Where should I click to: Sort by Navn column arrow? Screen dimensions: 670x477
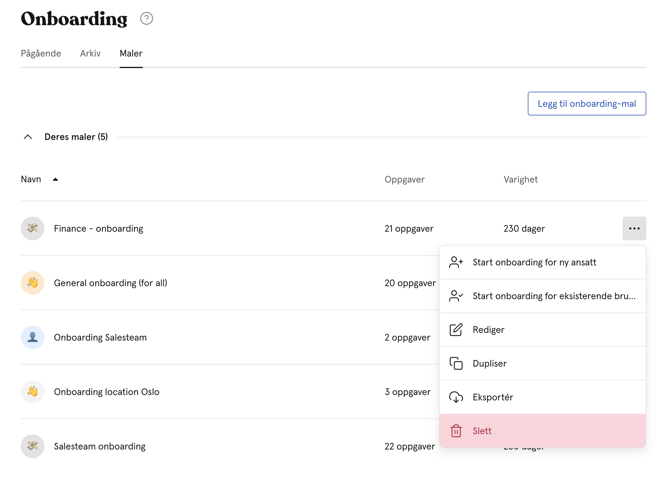coord(55,180)
